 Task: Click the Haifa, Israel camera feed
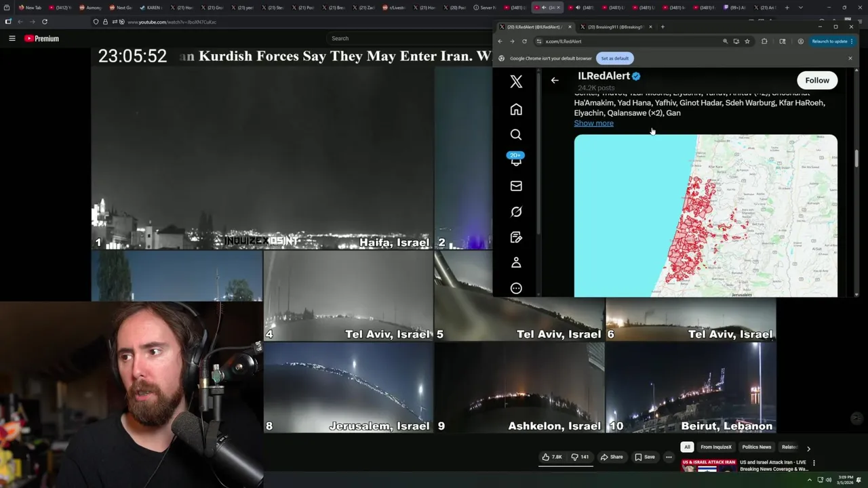point(262,158)
